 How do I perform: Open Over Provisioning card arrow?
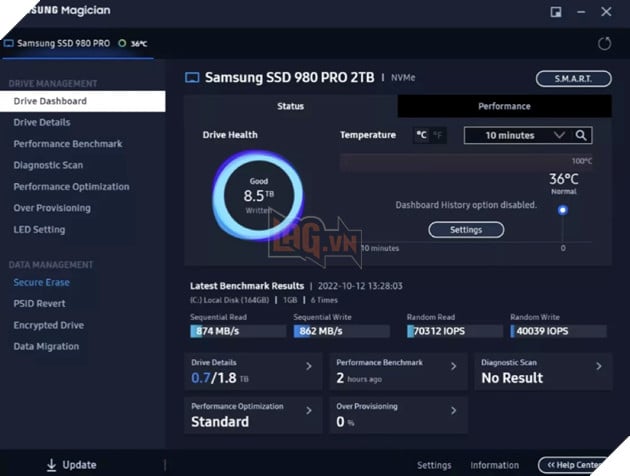pos(454,411)
